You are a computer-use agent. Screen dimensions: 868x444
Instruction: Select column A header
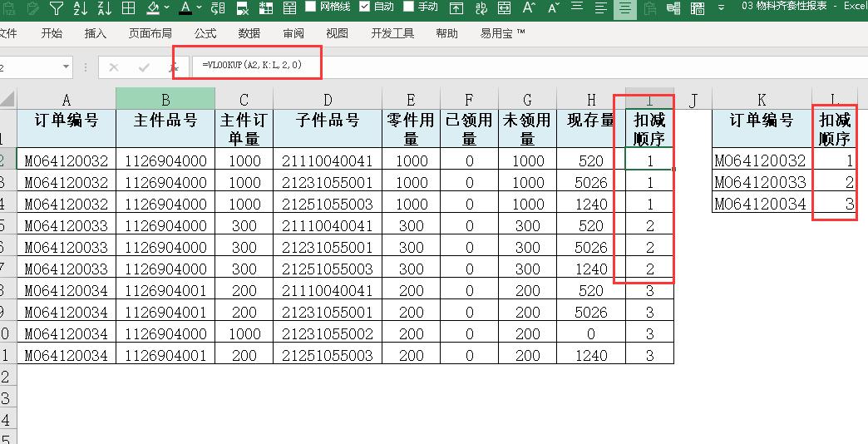[x=67, y=100]
